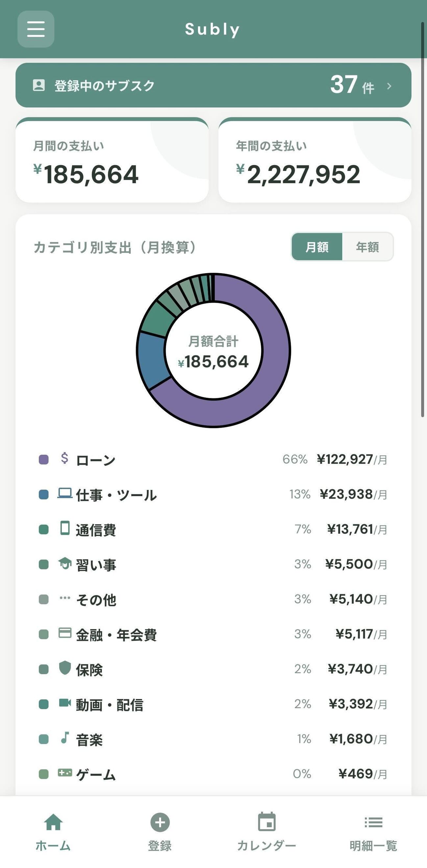Click the shield icon for 保険

point(65,668)
